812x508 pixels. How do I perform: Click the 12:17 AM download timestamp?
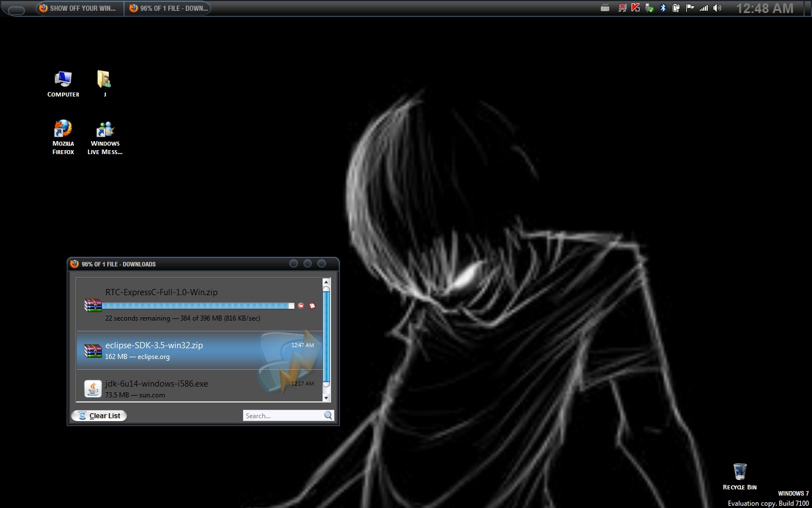302,384
